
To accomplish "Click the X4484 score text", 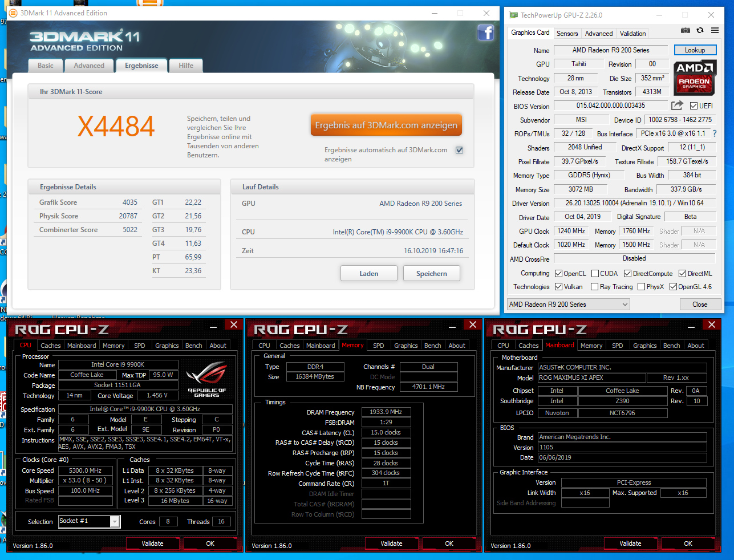I will [x=116, y=127].
